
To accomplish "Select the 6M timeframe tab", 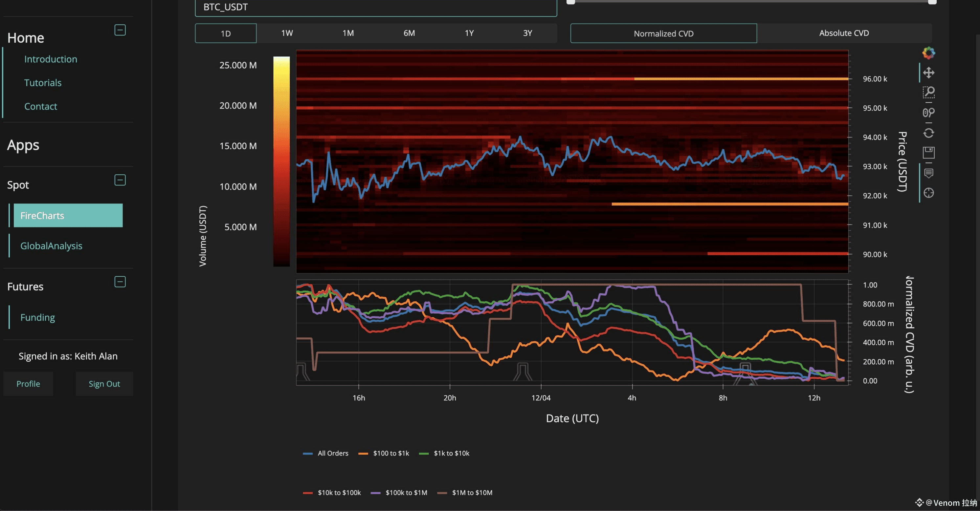I will (409, 33).
